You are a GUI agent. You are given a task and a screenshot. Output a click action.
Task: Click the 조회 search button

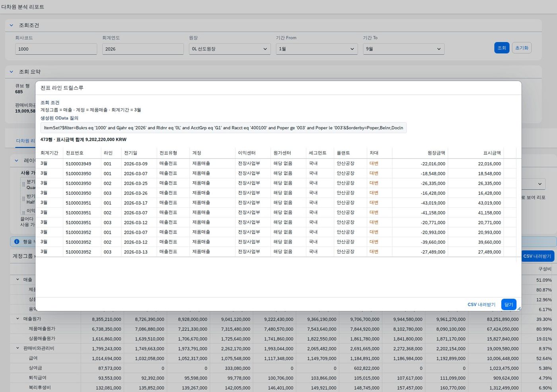tap(502, 48)
